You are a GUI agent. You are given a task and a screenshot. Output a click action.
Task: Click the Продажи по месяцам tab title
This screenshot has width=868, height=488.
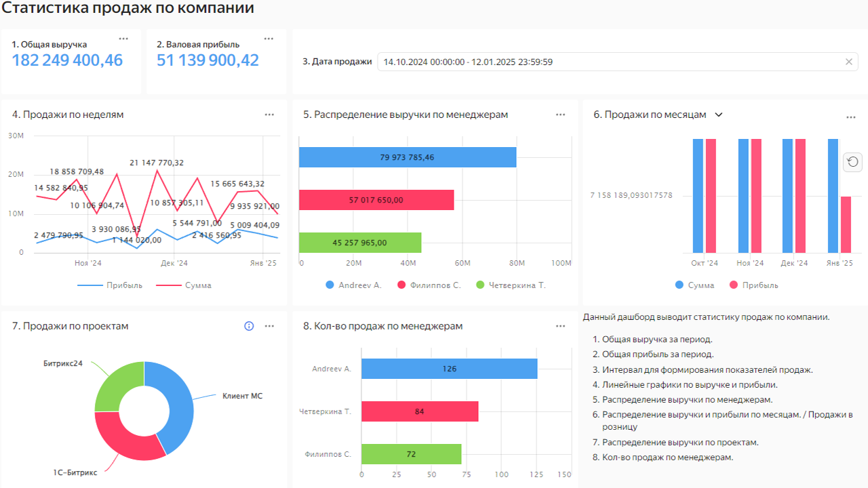650,115
